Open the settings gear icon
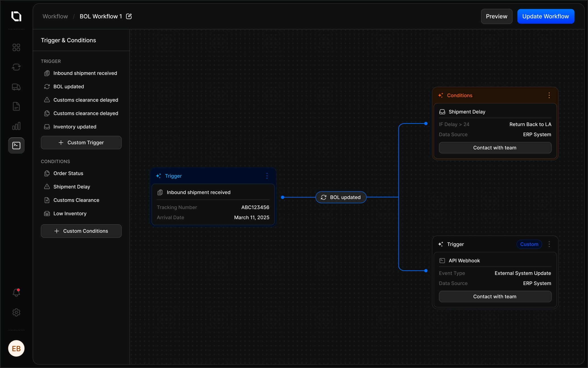The width and height of the screenshot is (588, 368). click(16, 312)
